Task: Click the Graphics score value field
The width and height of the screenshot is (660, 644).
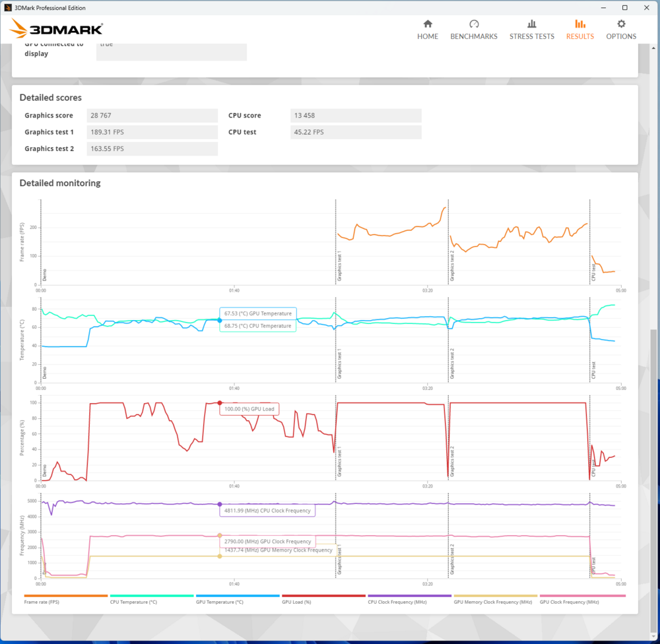Action: pos(152,115)
